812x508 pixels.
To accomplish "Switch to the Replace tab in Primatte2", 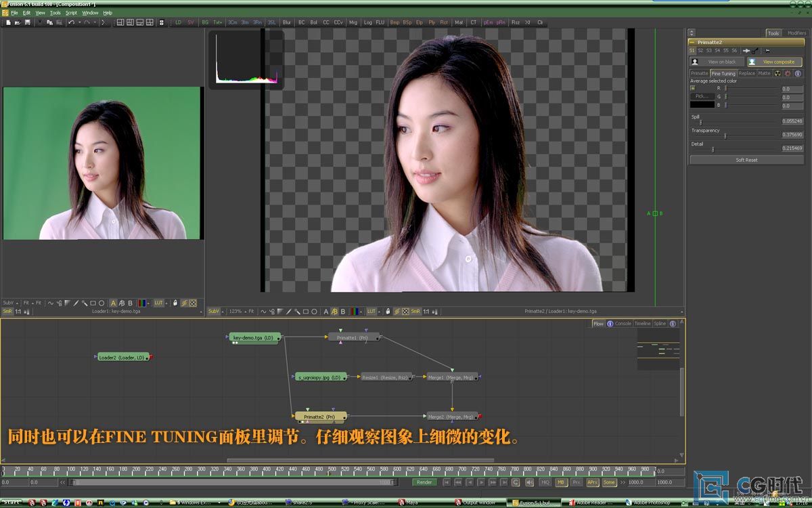I will pyautogui.click(x=746, y=73).
